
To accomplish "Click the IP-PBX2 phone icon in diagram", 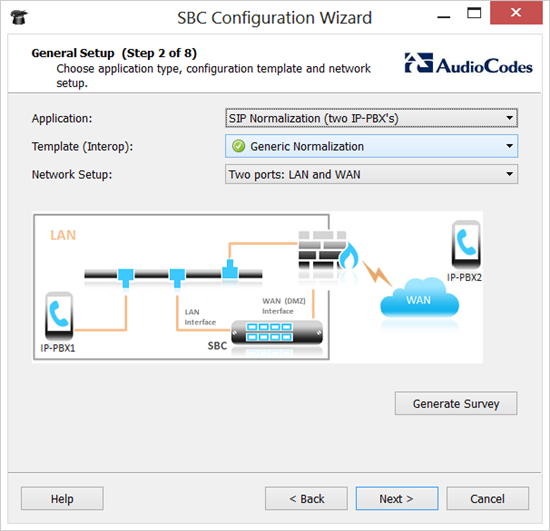I will pyautogui.click(x=466, y=245).
